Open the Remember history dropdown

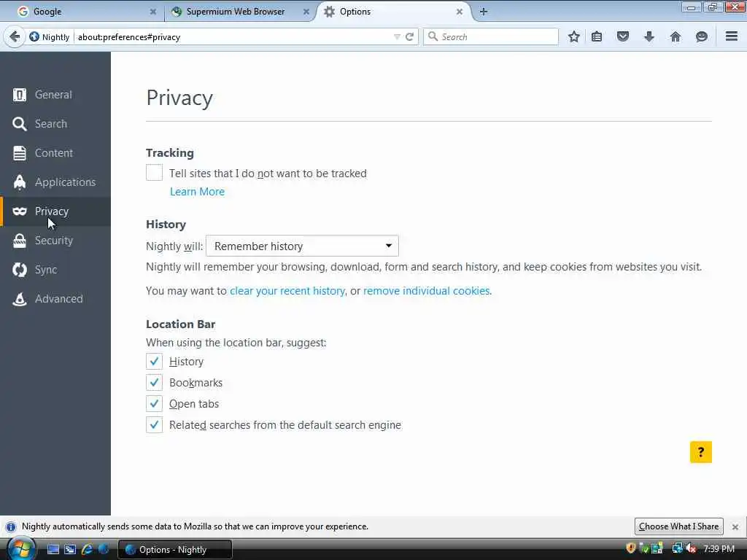tap(302, 246)
